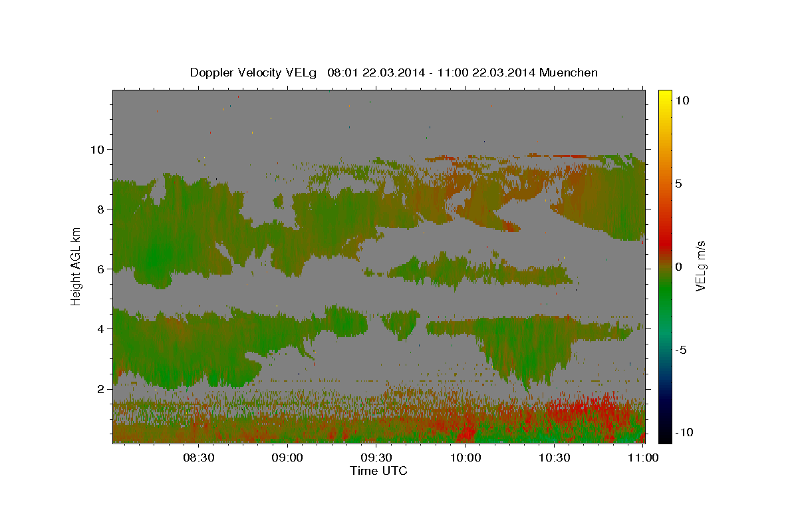798x532 pixels.
Task: Click the colorbar value 10 label
Action: [x=682, y=100]
